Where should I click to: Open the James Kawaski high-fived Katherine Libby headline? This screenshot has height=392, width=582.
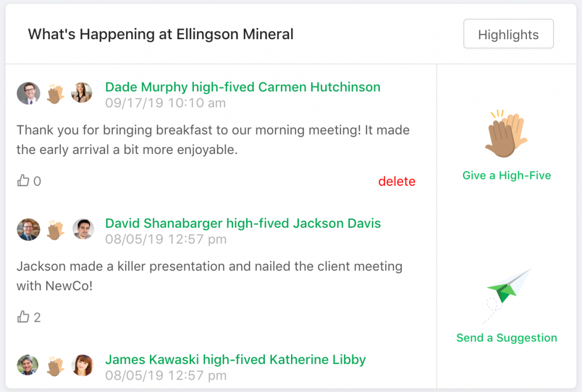pos(235,360)
